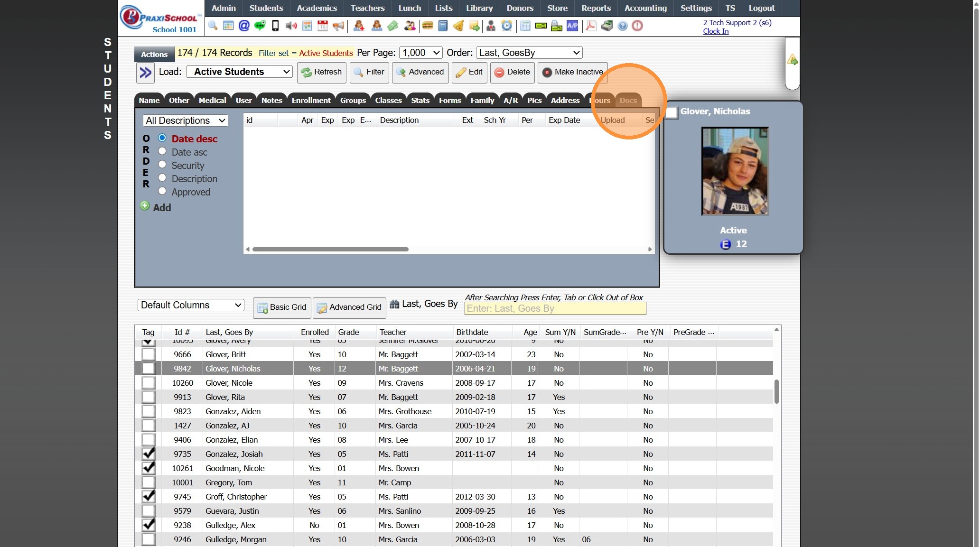Click the Make Inactive button
Image resolution: width=980 pixels, height=547 pixels.
pos(573,72)
